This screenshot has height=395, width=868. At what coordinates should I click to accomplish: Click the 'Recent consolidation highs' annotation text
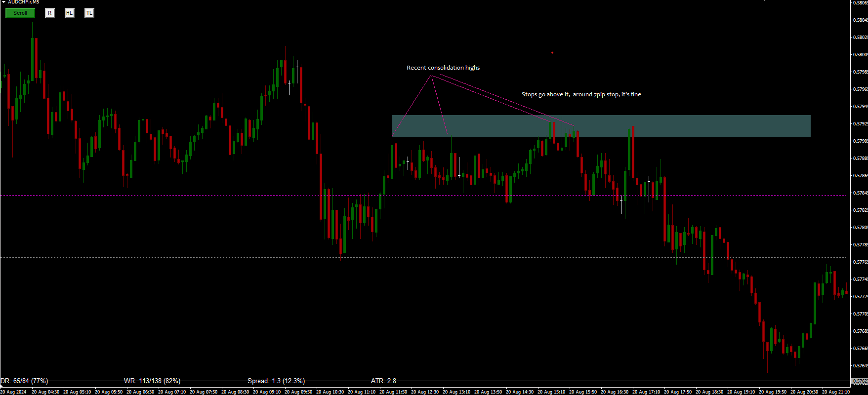coord(443,68)
